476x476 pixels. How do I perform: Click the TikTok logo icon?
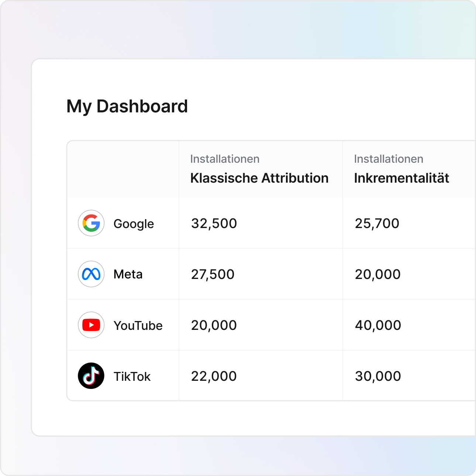(91, 376)
